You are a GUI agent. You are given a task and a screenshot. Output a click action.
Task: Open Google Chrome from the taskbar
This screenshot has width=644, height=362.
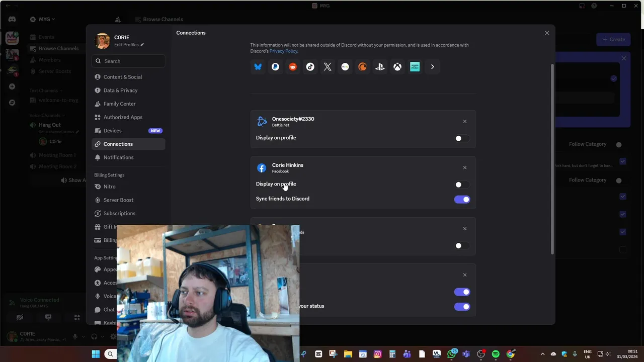[x=511, y=354]
